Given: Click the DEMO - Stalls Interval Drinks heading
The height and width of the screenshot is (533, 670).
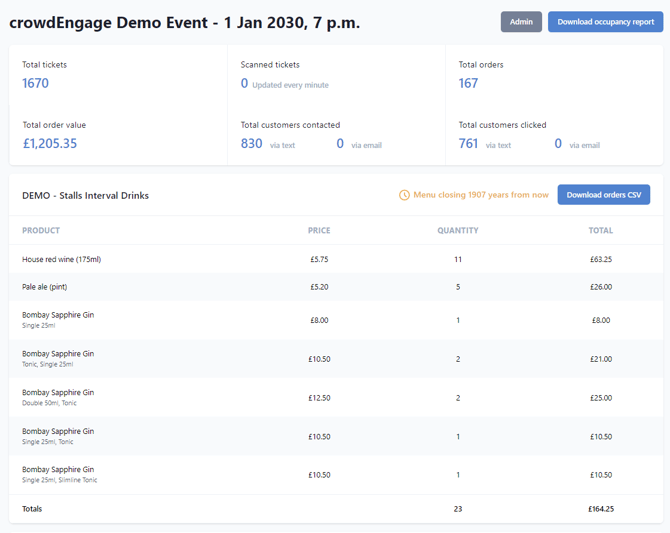Looking at the screenshot, I should tap(85, 195).
